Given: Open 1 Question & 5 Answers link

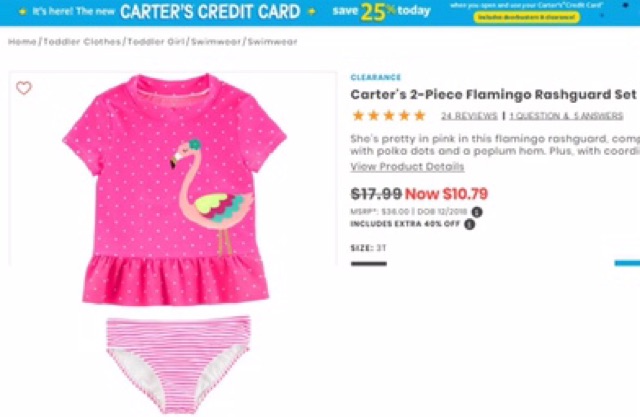Looking at the screenshot, I should (566, 116).
